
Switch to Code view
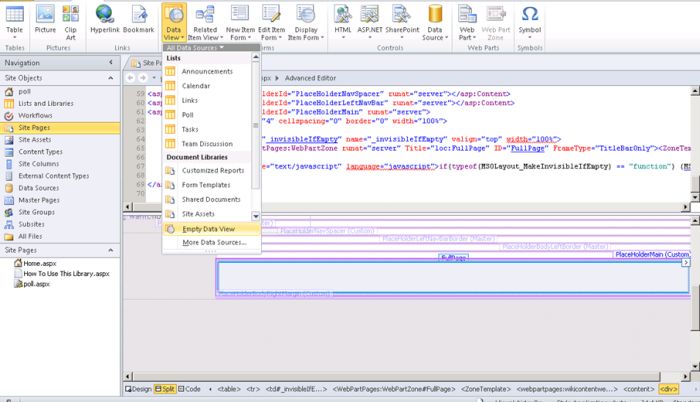point(191,388)
